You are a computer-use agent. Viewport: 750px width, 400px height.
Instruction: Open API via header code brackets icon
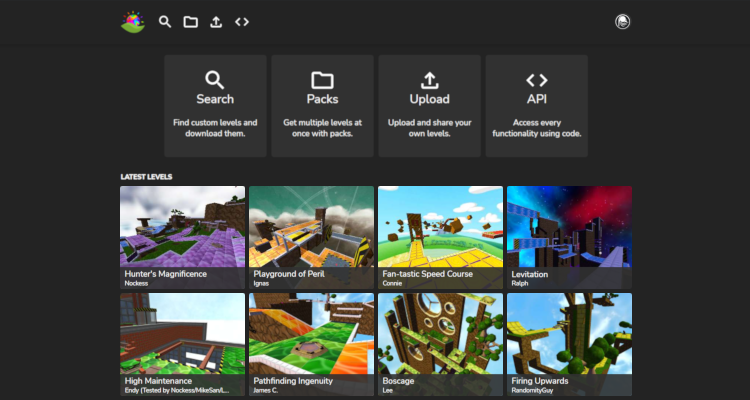tap(242, 21)
